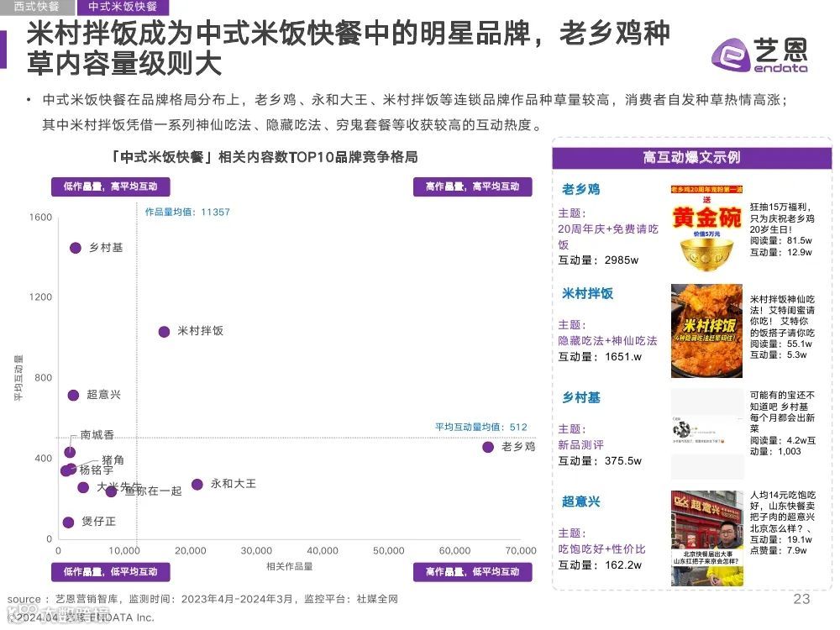The width and height of the screenshot is (840, 630).
Task: Click the 高作品量，低平均互动 label
Action: point(472,571)
